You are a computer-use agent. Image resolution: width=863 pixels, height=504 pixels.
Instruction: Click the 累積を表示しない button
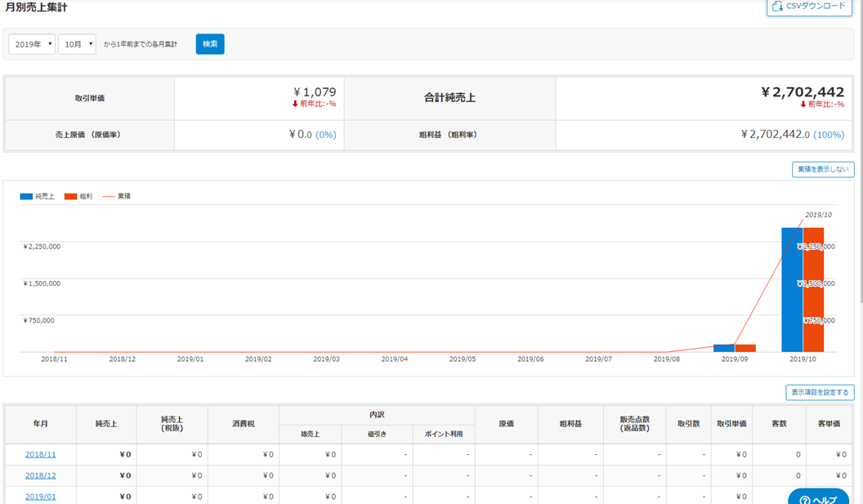pos(822,170)
